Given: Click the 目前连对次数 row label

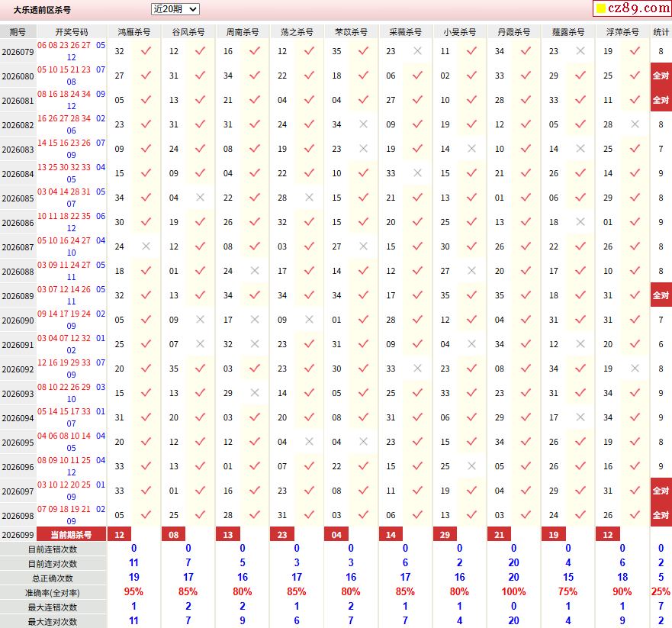Looking at the screenshot, I should 53,564.
